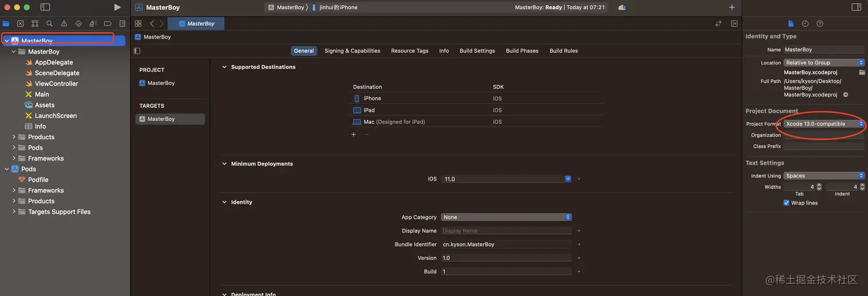Expand Targets Support Files group
The width and height of the screenshot is (868, 296).
point(14,212)
